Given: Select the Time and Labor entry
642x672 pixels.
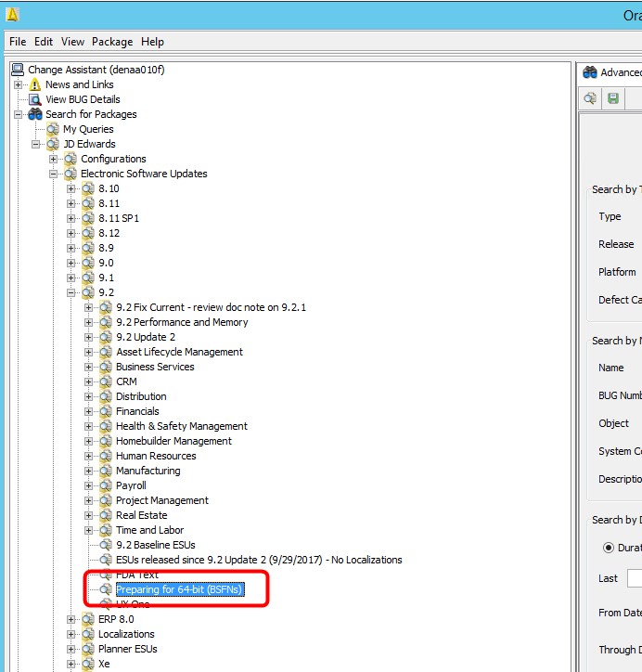Looking at the screenshot, I should pos(149,530).
